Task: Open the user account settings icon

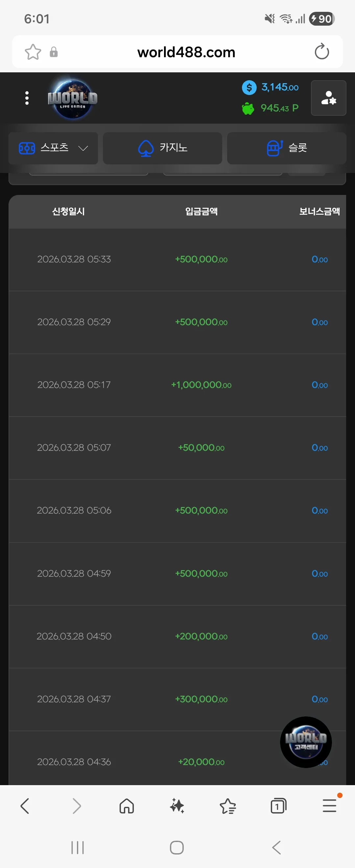Action: click(x=328, y=98)
